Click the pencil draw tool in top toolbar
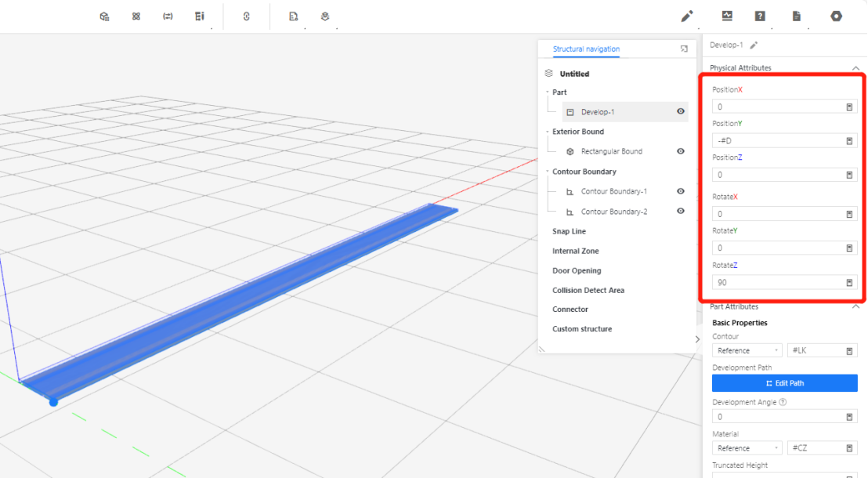The image size is (868, 478). [x=687, y=16]
